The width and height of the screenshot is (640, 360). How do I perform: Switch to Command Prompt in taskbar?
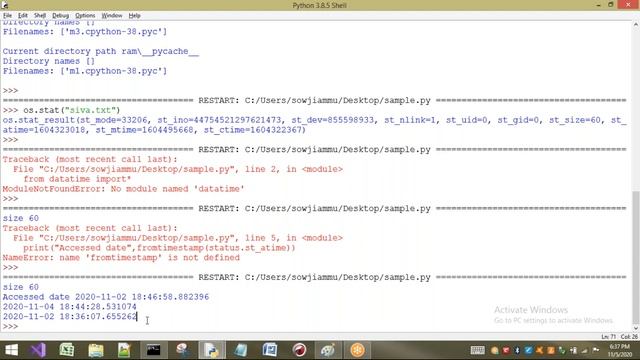click(153, 350)
